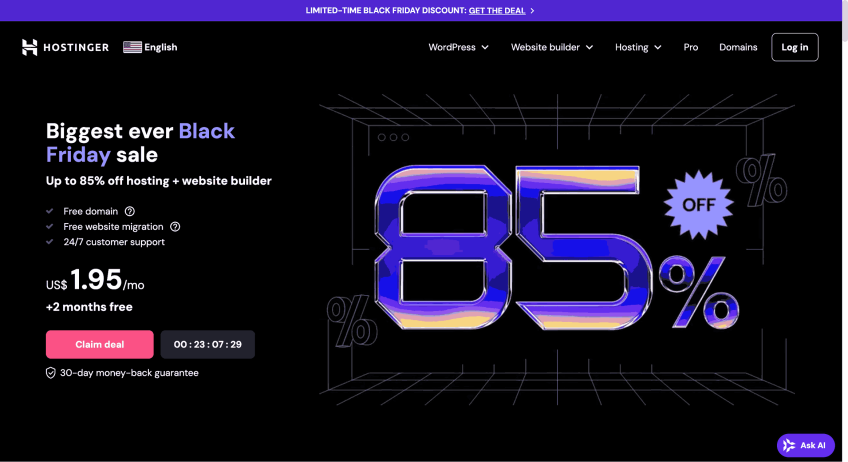Click the money-back guarantee shield icon
Viewport: 848px width, 462px height.
click(x=51, y=373)
